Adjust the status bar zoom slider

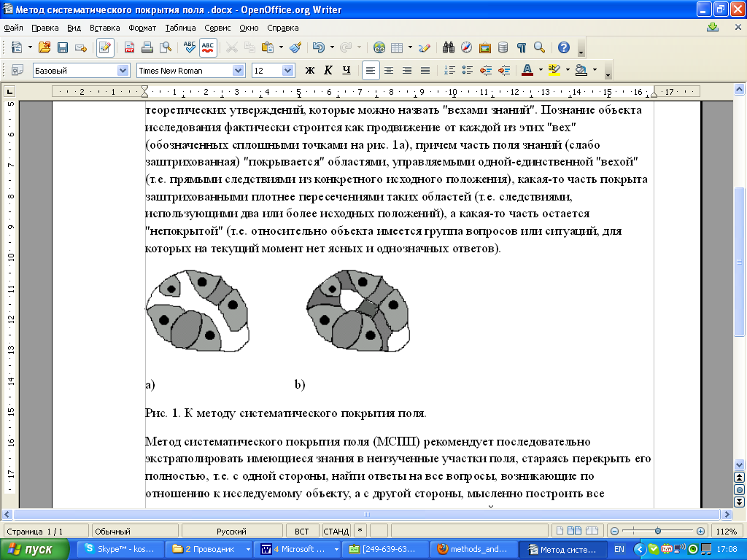tap(657, 531)
